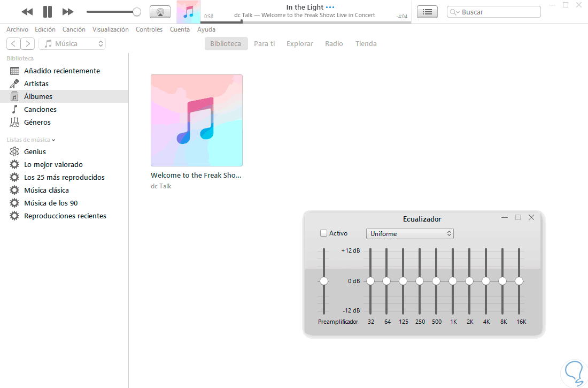The image size is (588, 388).
Task: Click the 16K band slider knob
Action: pos(519,281)
